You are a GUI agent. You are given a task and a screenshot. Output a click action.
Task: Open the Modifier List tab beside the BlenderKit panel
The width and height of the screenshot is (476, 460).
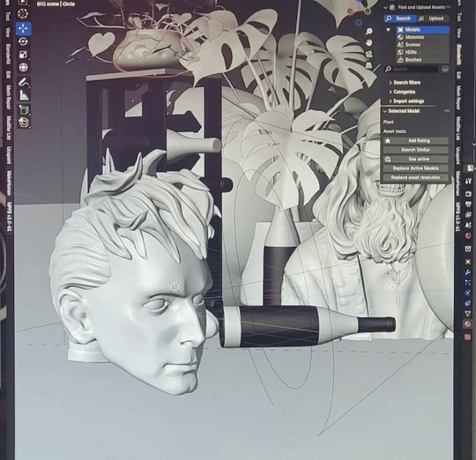click(x=458, y=128)
